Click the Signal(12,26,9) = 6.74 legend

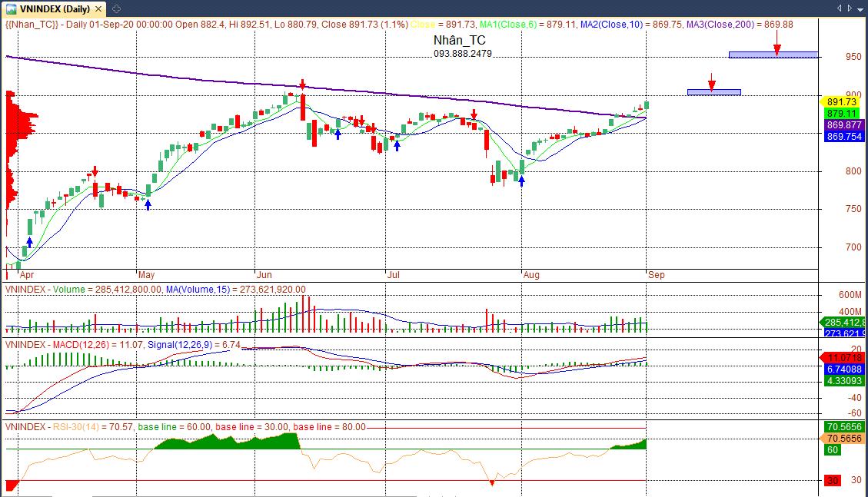click(194, 345)
